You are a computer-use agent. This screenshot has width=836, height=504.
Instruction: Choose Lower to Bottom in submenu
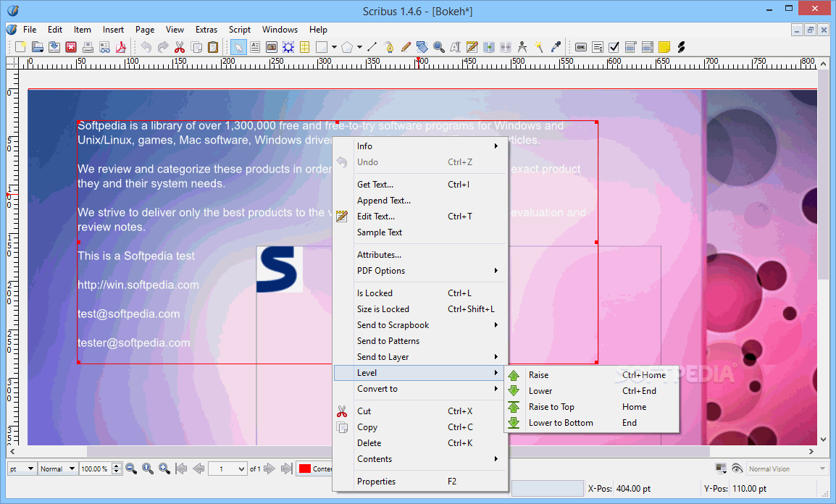[x=591, y=423]
